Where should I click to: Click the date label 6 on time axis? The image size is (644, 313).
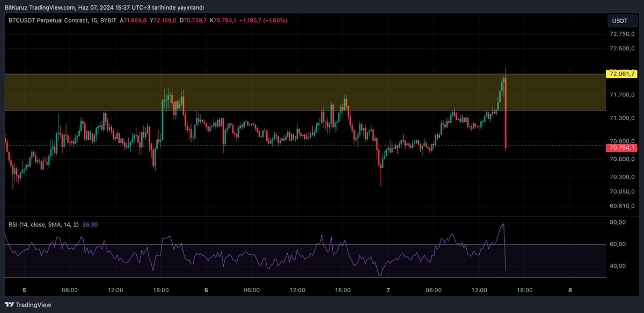click(x=207, y=290)
